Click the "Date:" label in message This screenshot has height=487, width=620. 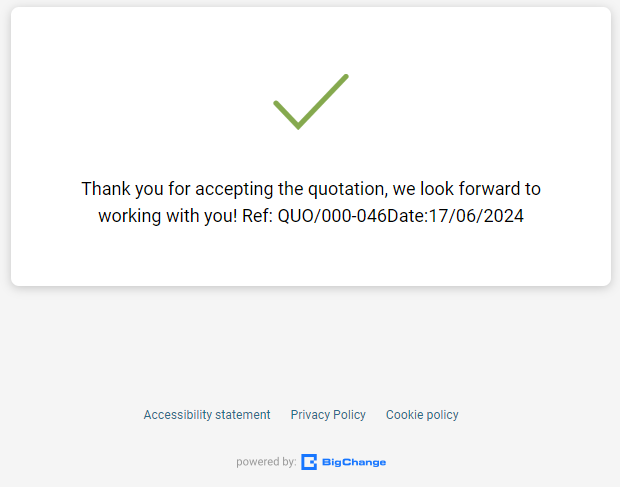(407, 216)
